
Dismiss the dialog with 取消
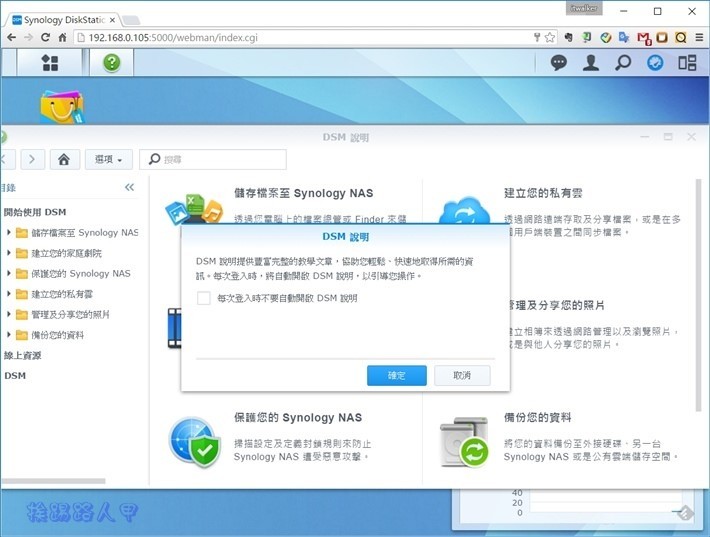click(462, 375)
